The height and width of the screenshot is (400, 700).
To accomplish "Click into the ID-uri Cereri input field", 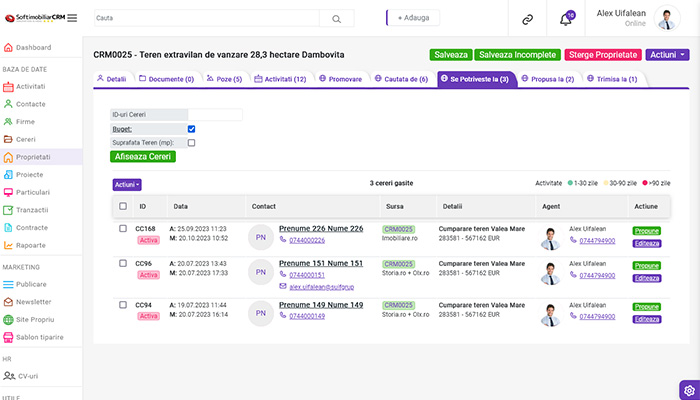I will (x=215, y=115).
